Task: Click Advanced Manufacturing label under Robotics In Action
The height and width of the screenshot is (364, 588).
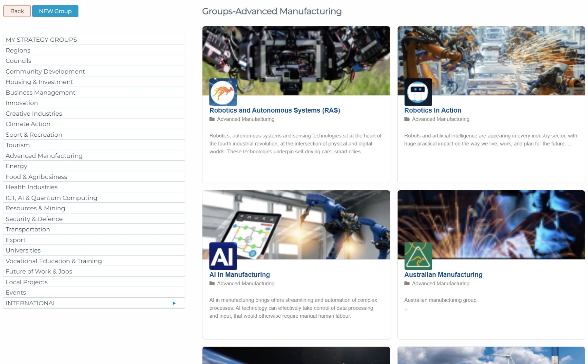Action: click(x=441, y=119)
